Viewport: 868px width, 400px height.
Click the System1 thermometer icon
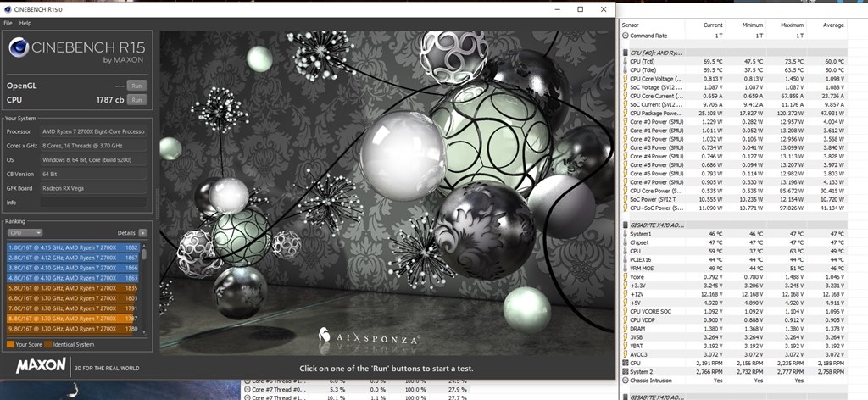(x=625, y=234)
